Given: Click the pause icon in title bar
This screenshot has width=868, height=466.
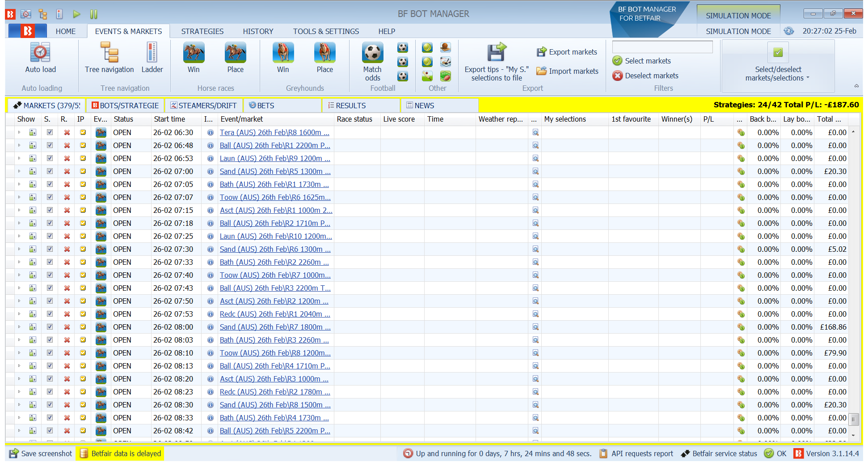Looking at the screenshot, I should click(93, 14).
